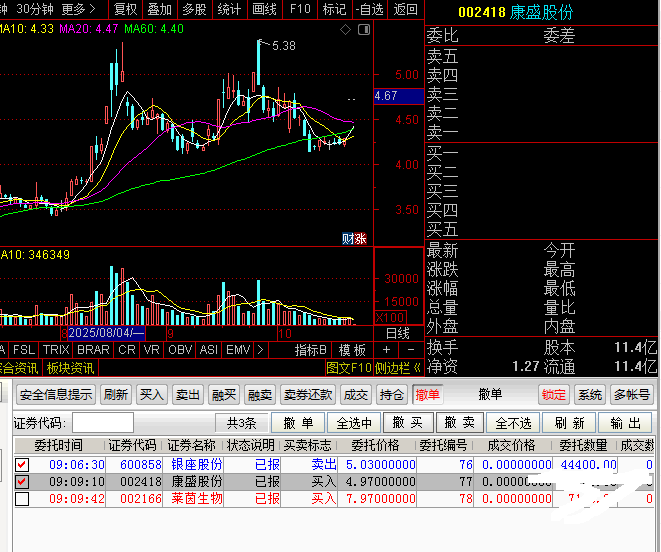Switch to the CR indicator tab
Screen dimensions: 661x552
pyautogui.click(x=127, y=350)
